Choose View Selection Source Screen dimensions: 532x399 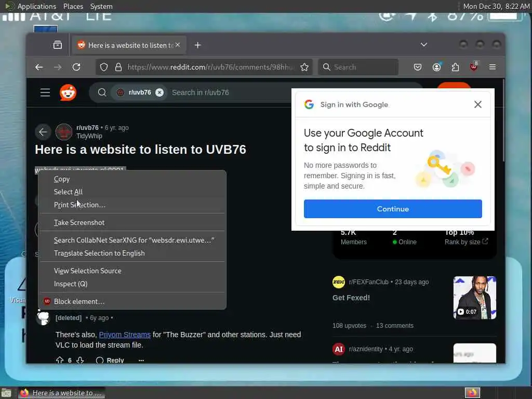(x=132, y=271)
